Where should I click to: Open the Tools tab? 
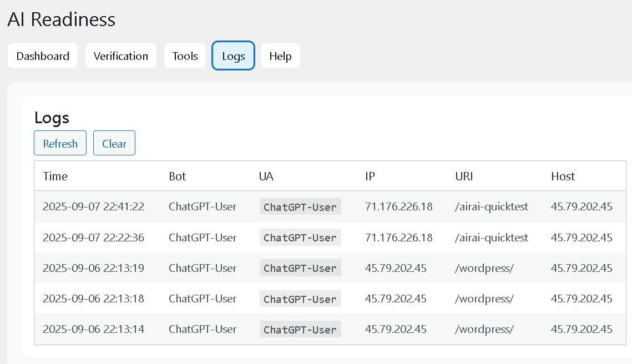185,56
